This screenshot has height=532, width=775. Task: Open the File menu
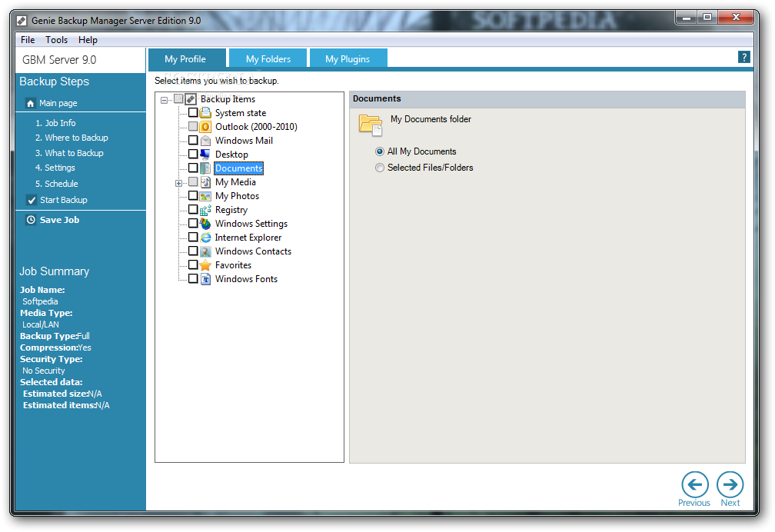click(x=28, y=40)
